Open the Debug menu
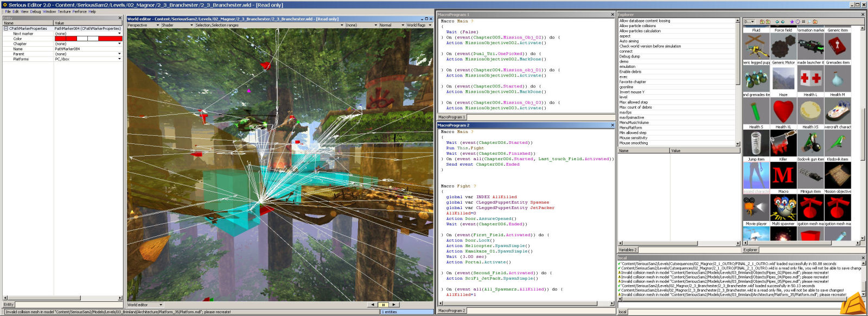 click(x=35, y=11)
